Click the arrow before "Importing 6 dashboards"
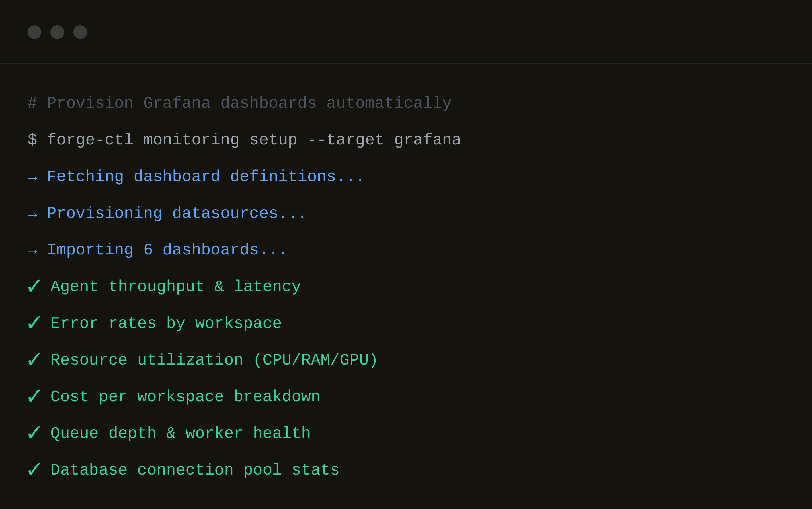 tap(32, 251)
